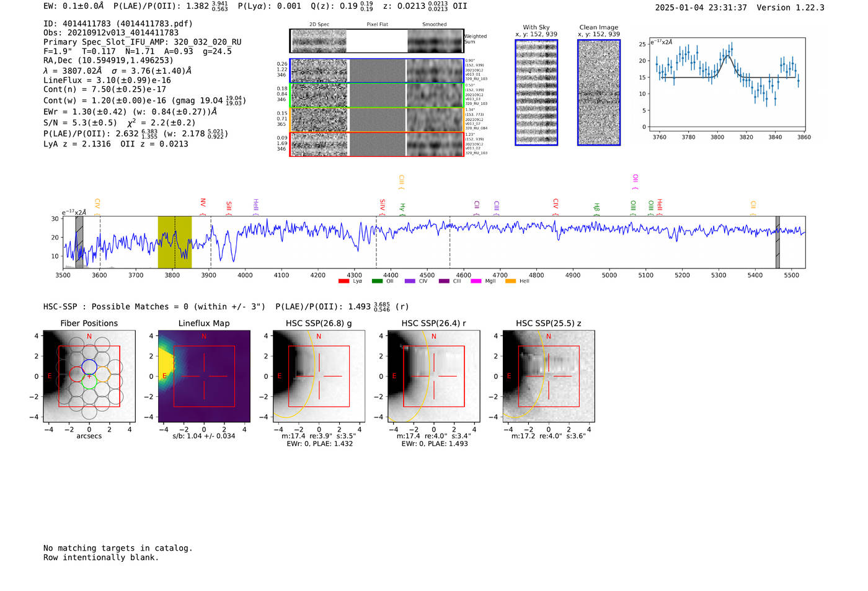The image size is (868, 591).
Task: Click the Cont(n) = 7.50(±0.25)e-17 line
Action: [105, 89]
